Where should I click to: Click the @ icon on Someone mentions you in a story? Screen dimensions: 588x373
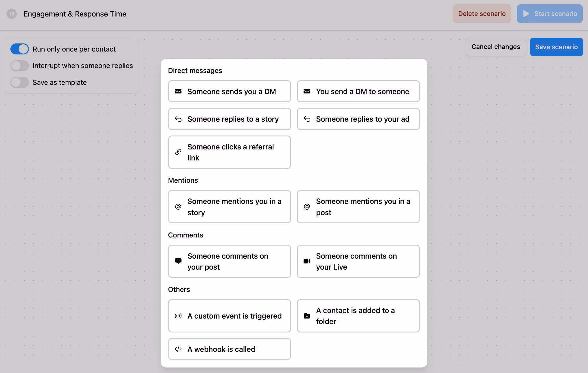tap(178, 206)
